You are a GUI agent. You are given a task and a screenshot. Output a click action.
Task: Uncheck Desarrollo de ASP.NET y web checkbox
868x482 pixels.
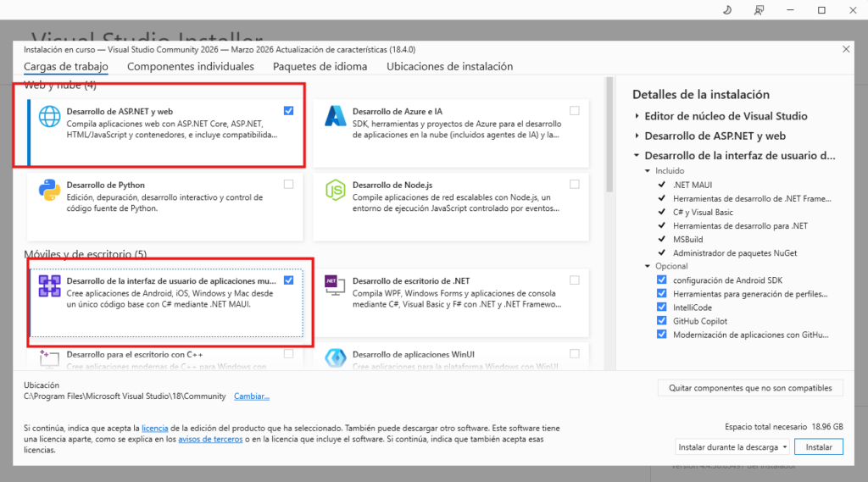pyautogui.click(x=289, y=111)
